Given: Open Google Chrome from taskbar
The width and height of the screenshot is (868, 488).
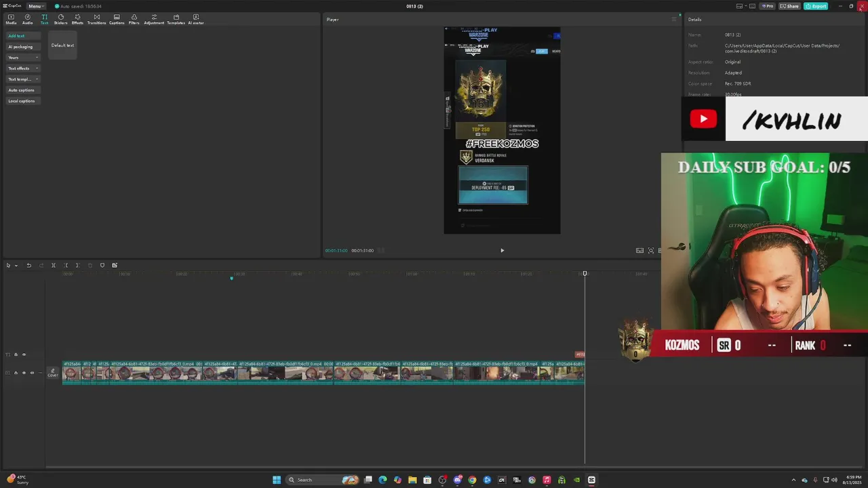Looking at the screenshot, I should 472,480.
